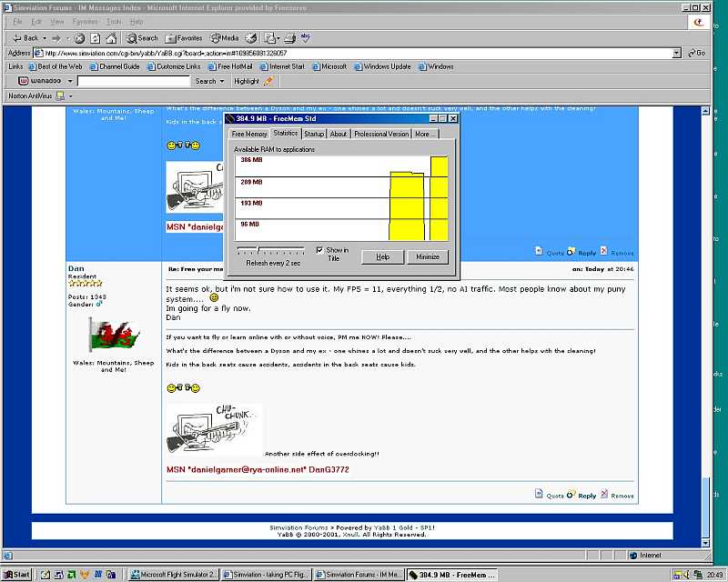Click the IE Stop button
Viewport: 728px width, 582px height.
click(80, 38)
